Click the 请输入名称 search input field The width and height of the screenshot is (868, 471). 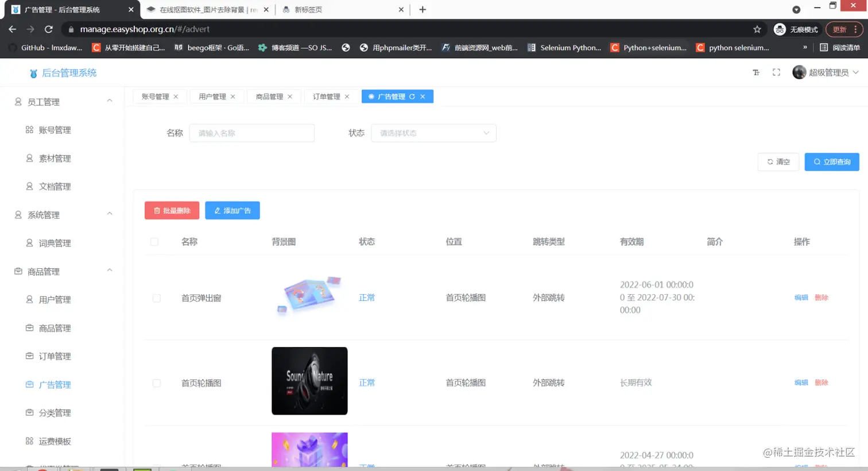point(251,133)
